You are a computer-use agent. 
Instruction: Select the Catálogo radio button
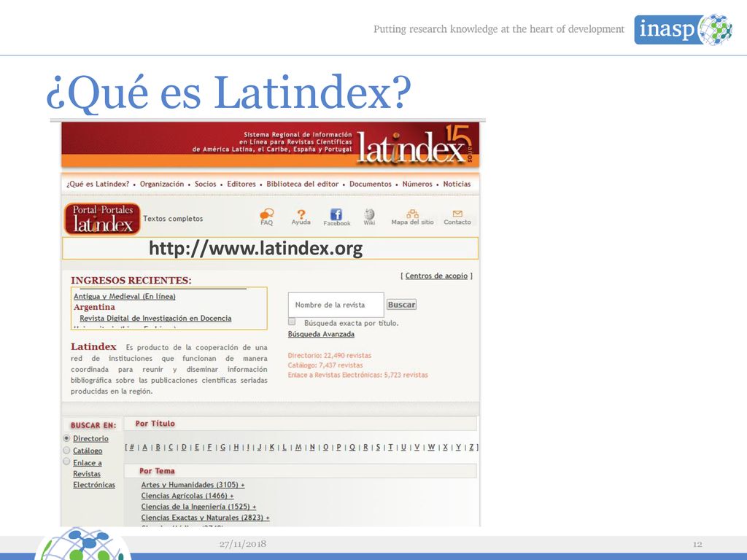[x=66, y=450]
